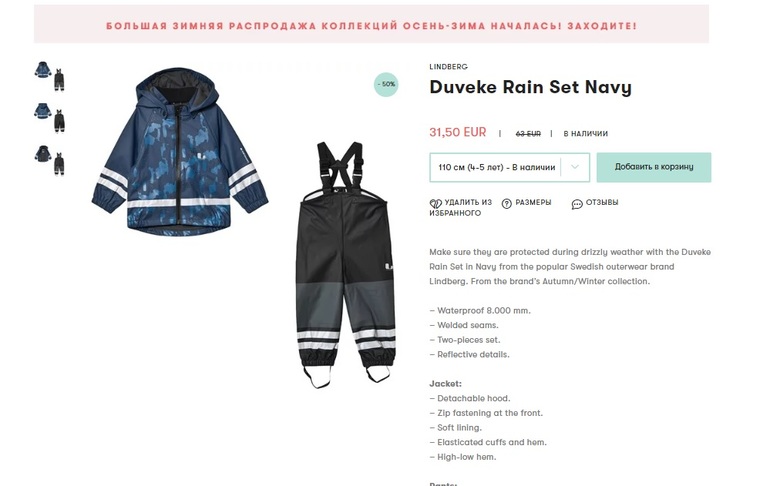Click УДАЛИТЬ ИЗ ИЗБРАННОГО link
Screen dimensions: 770x486
461,208
